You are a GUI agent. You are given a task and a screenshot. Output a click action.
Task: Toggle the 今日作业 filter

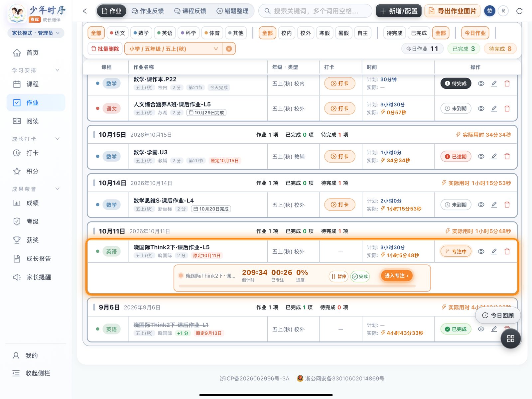pos(475,33)
